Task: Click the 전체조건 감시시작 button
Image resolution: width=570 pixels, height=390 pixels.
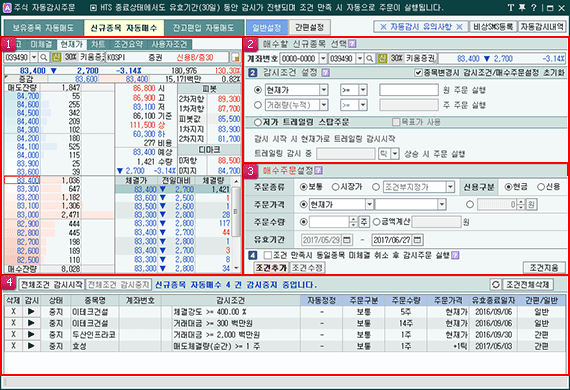Action: tap(52, 284)
